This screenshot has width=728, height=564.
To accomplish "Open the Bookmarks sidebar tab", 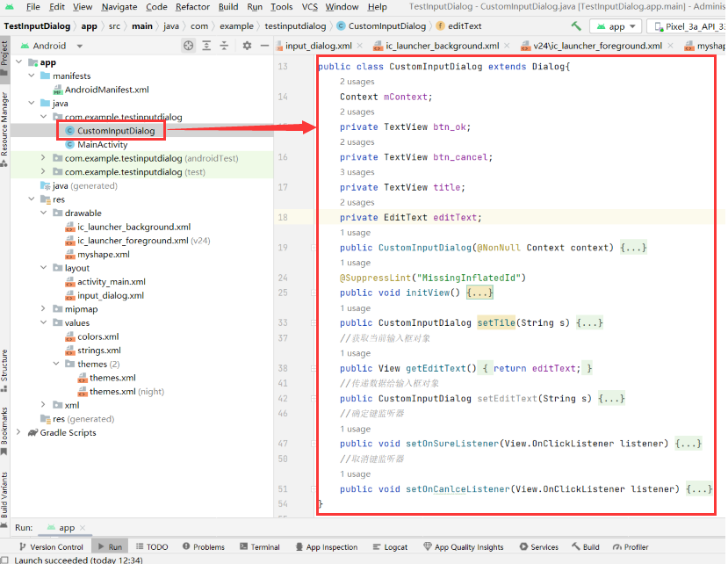I will pyautogui.click(x=4, y=431).
